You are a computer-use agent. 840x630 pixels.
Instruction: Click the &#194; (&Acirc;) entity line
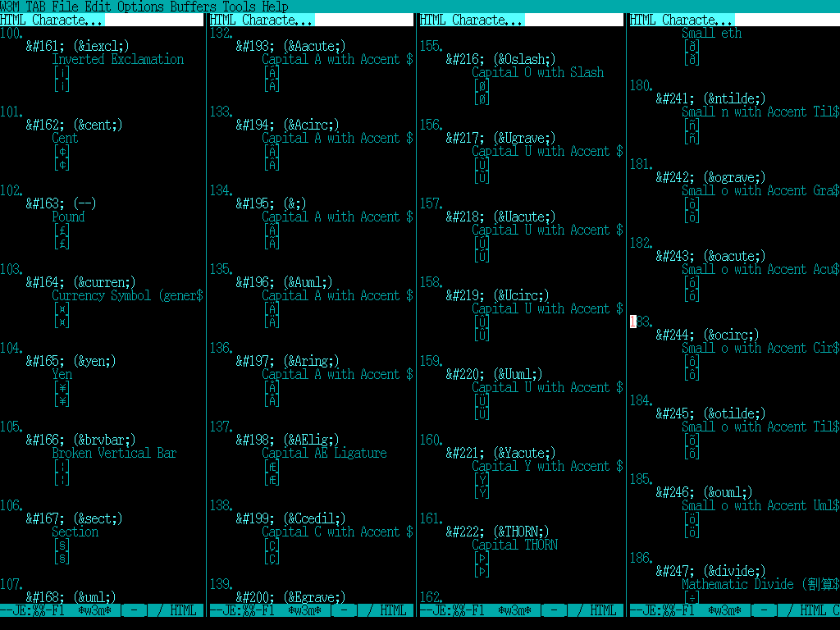288,125
